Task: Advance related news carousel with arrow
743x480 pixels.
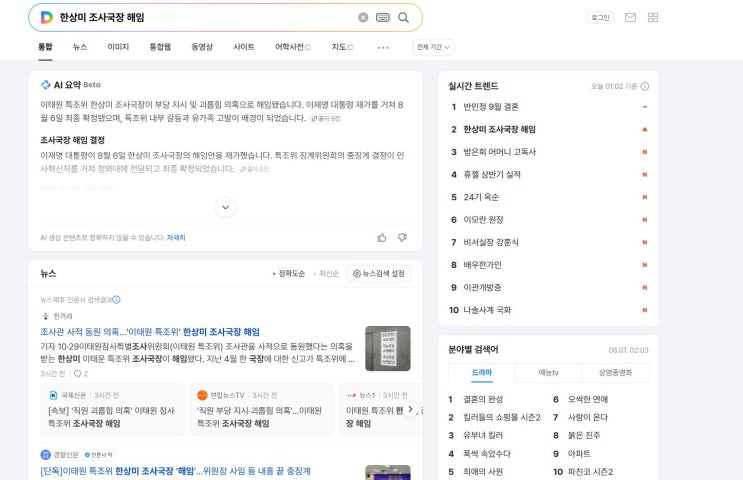Action: [410, 409]
